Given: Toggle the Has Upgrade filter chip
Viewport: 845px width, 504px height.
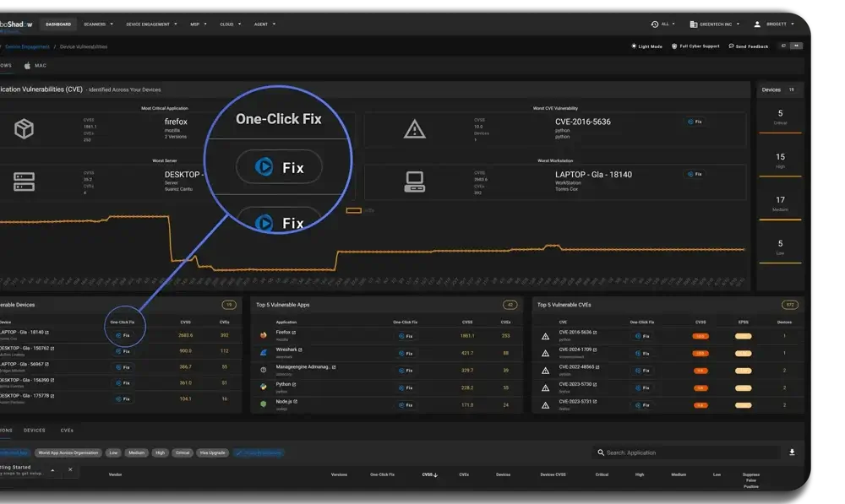Looking at the screenshot, I should [x=212, y=453].
